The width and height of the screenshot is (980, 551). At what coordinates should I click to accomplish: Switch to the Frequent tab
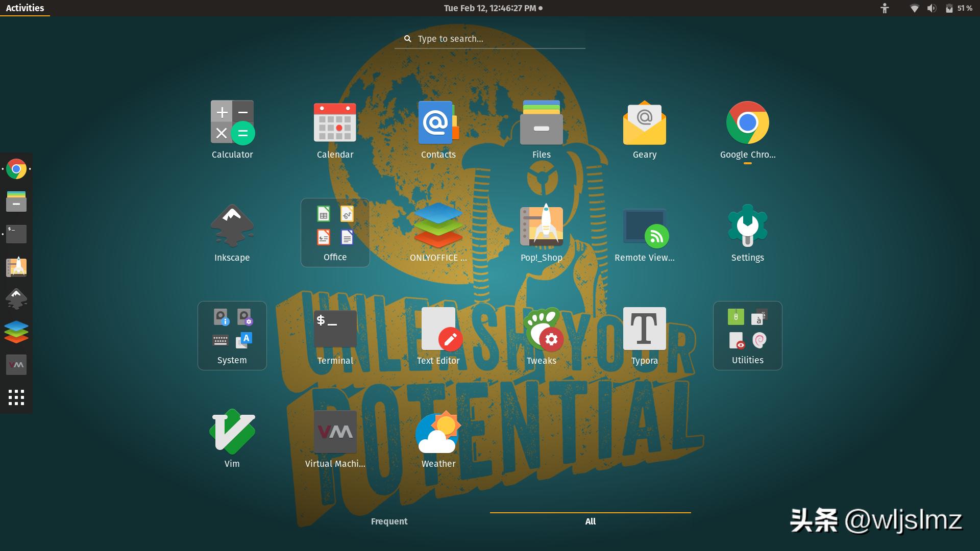coord(389,521)
